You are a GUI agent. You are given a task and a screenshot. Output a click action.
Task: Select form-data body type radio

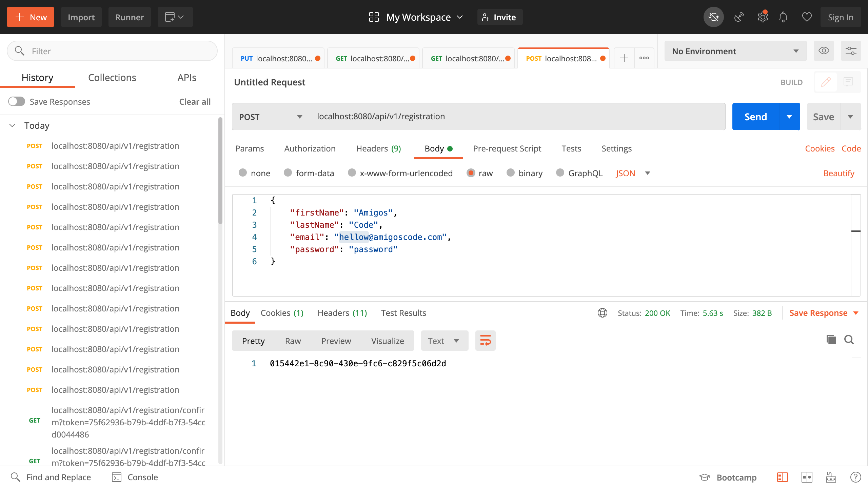click(288, 173)
